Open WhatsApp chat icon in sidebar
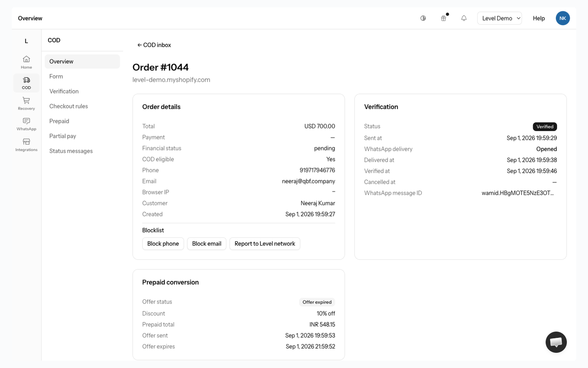 tap(26, 124)
